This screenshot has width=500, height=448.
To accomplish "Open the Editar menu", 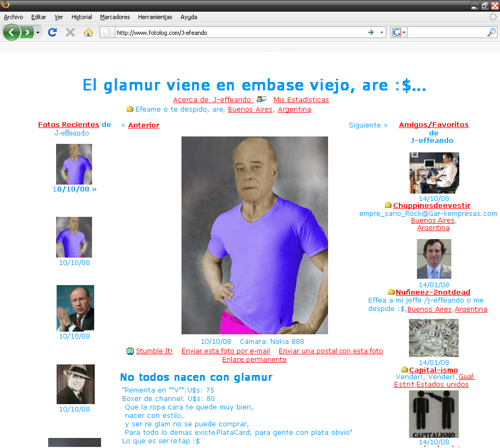I will click(39, 17).
